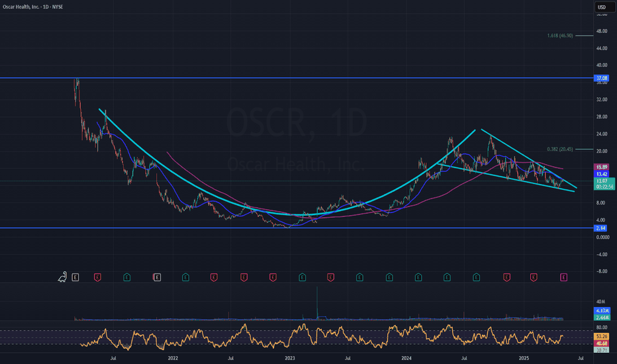Open the red November 2022 earnings marker
Image resolution: width=617 pixels, height=364 pixels.
tap(273, 277)
